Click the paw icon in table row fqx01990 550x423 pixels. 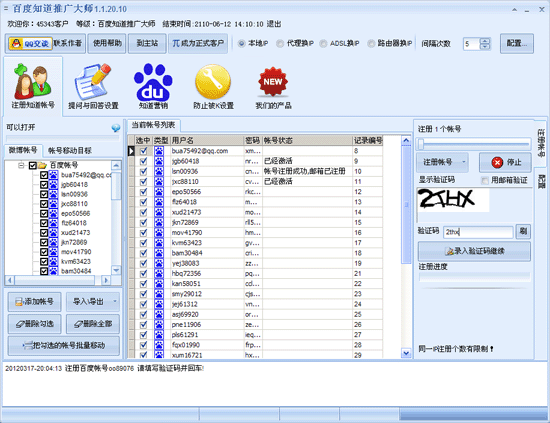[x=159, y=345]
